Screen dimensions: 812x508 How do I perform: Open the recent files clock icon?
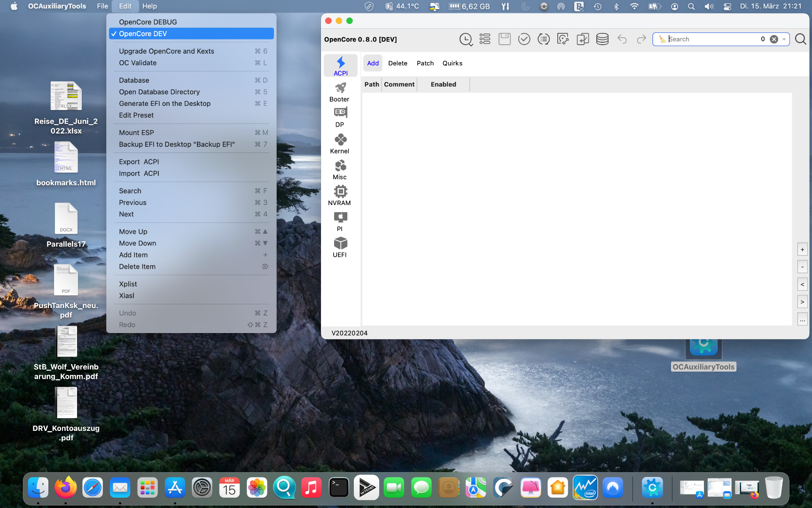(466, 40)
